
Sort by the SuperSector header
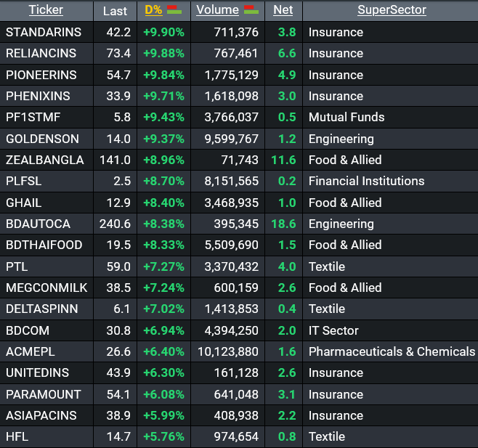click(392, 9)
